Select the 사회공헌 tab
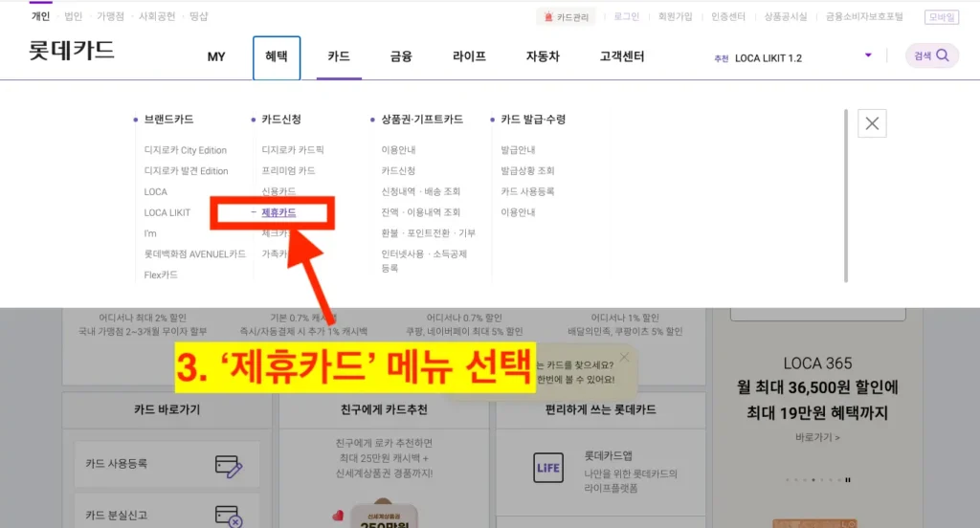 [157, 16]
